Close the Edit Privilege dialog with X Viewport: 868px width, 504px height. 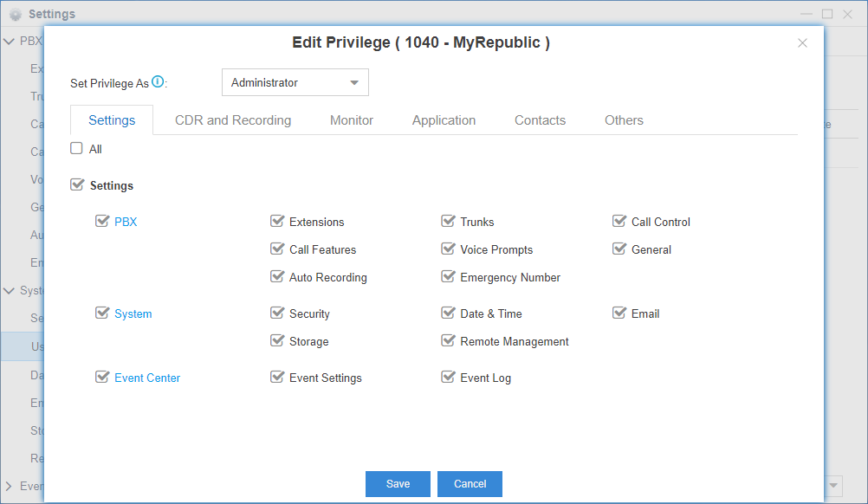pos(802,43)
